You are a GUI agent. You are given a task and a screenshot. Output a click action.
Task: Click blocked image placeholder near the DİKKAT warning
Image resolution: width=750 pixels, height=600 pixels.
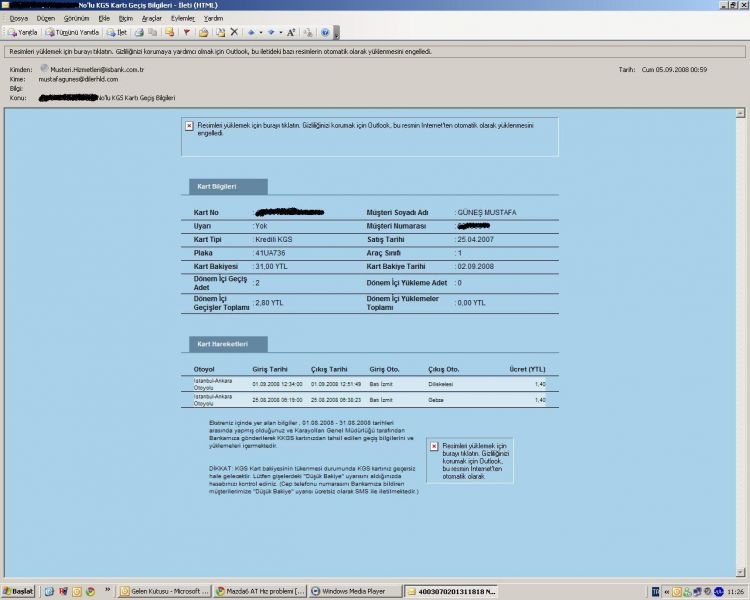coord(470,460)
